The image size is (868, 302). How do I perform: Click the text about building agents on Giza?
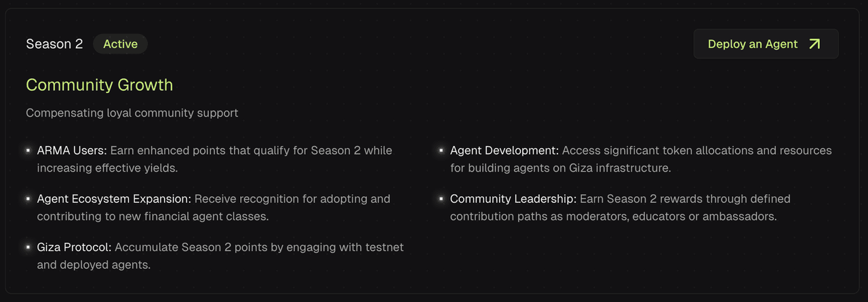[x=641, y=159]
